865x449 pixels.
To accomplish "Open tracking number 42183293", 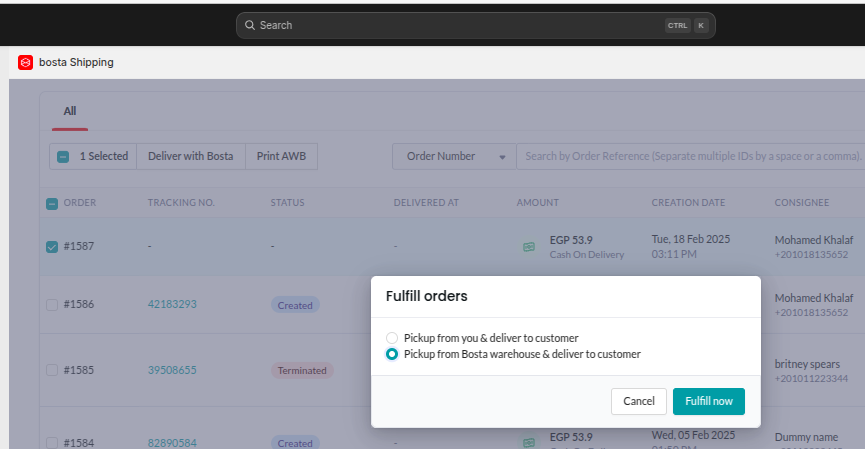I will [172, 304].
